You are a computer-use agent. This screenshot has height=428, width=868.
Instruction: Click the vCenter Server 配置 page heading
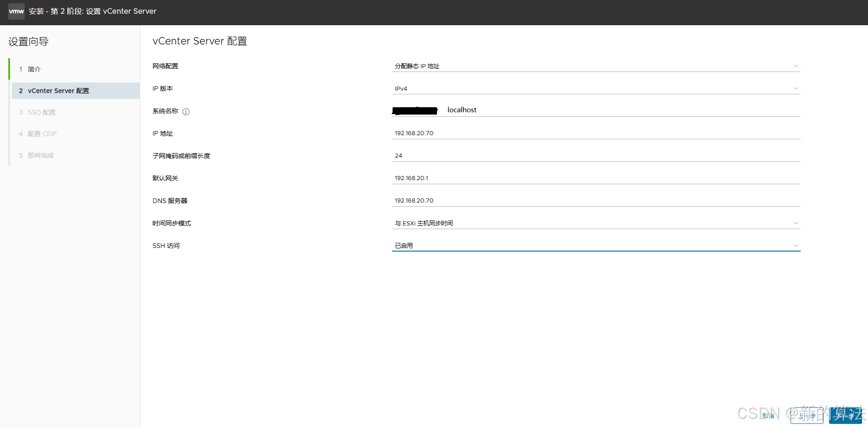(200, 41)
